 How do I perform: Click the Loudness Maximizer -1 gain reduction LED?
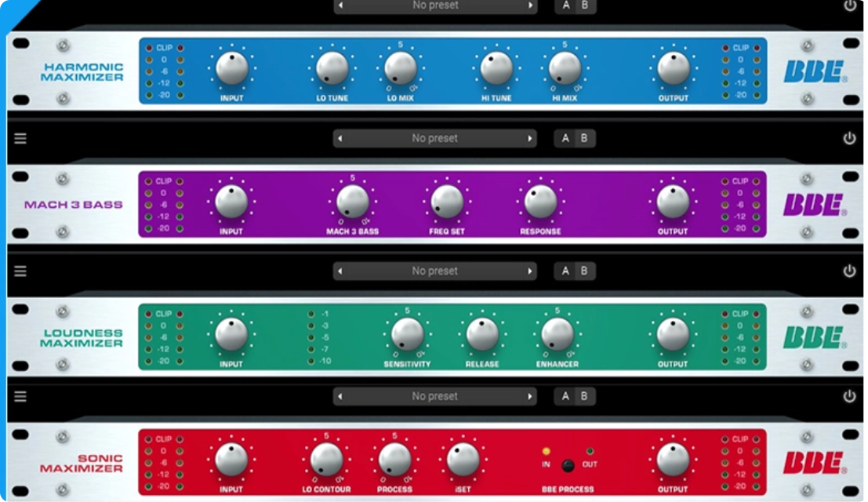pos(311,314)
